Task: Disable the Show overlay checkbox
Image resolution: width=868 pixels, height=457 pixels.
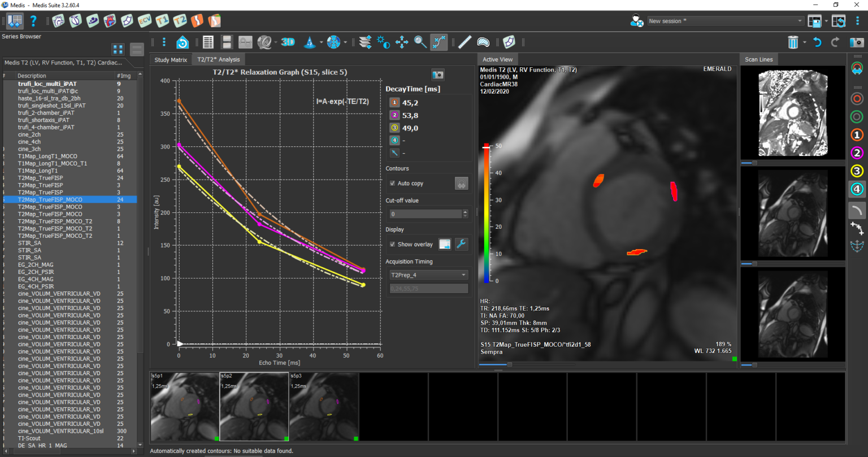Action: coord(392,244)
